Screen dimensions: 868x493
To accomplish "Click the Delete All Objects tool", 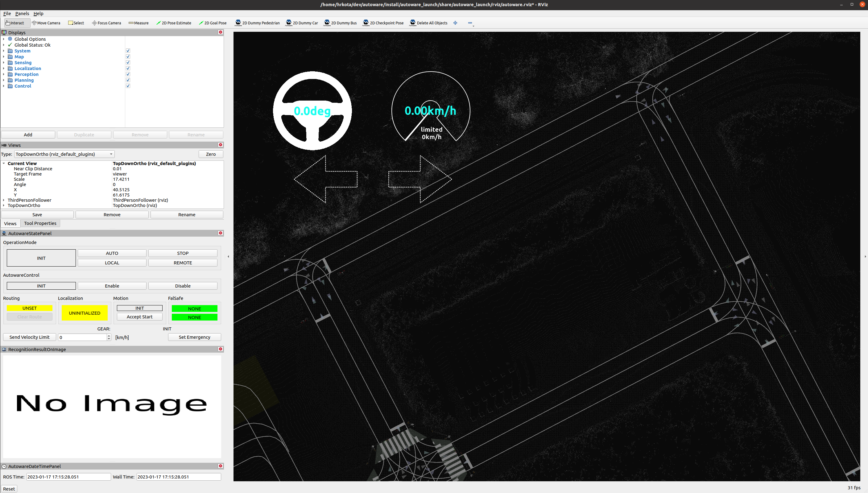I will [428, 23].
